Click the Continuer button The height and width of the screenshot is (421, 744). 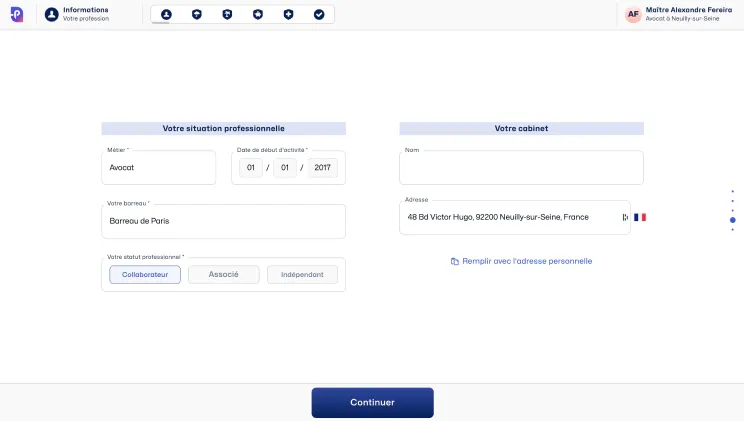pyautogui.click(x=372, y=402)
